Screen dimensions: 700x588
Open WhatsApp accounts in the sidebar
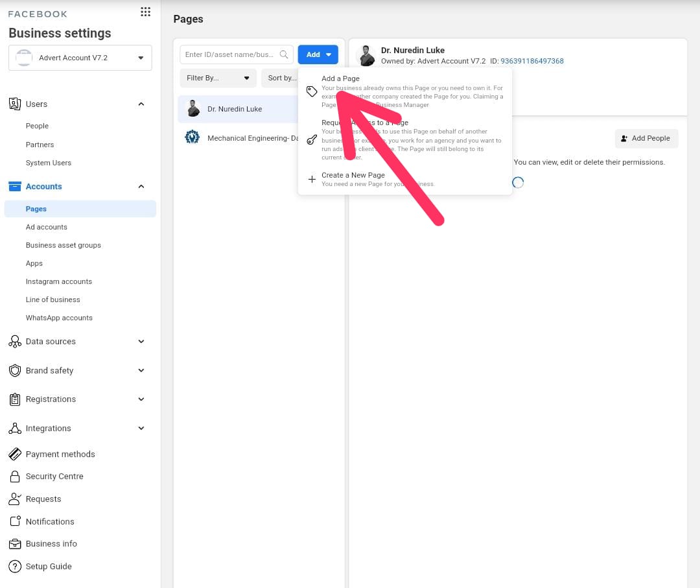59,318
